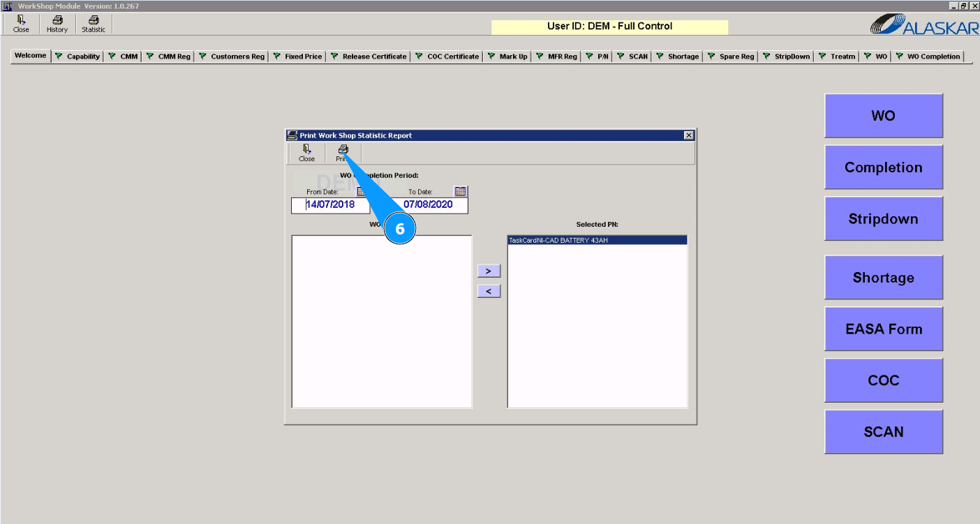980x524 pixels.
Task: Click the large COC button
Action: pyautogui.click(x=884, y=380)
